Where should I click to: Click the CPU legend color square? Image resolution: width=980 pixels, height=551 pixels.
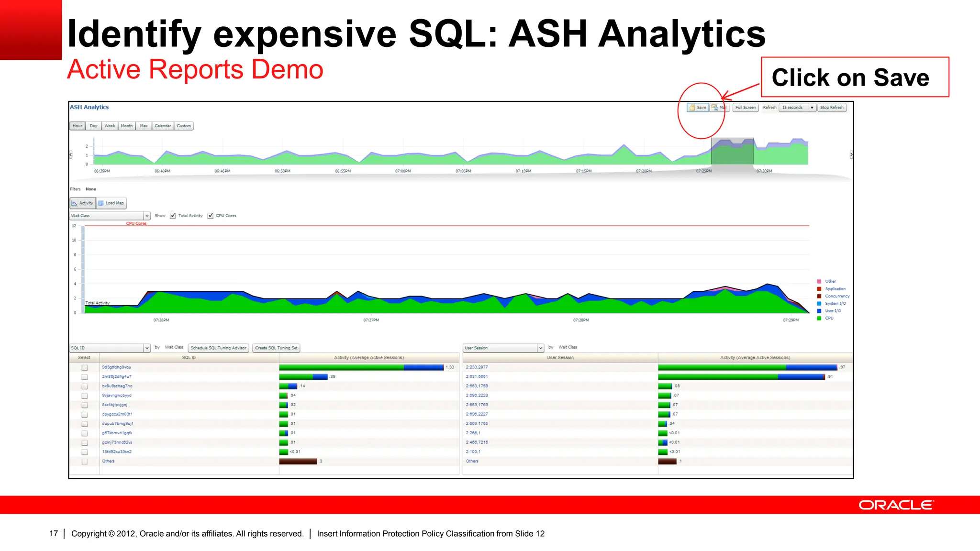tap(819, 318)
